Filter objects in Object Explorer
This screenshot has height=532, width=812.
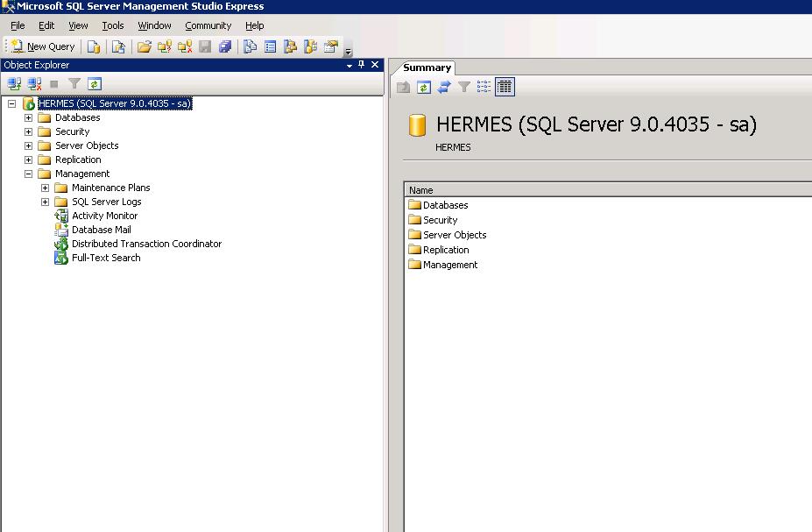coord(75,83)
